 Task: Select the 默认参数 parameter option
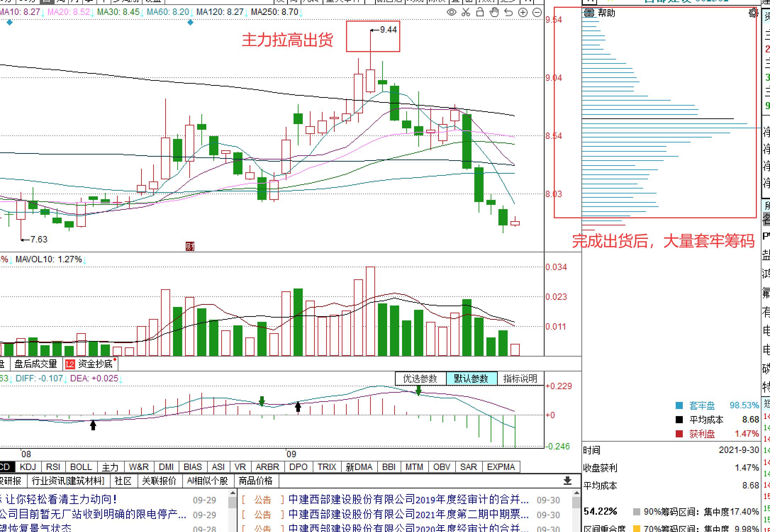tap(471, 379)
